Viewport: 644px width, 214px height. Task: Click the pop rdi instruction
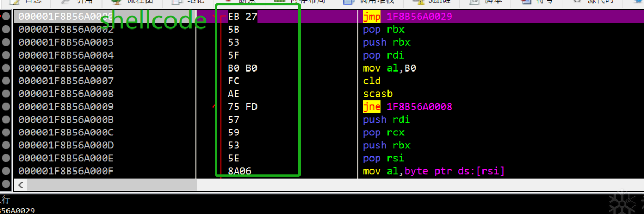pyautogui.click(x=384, y=55)
